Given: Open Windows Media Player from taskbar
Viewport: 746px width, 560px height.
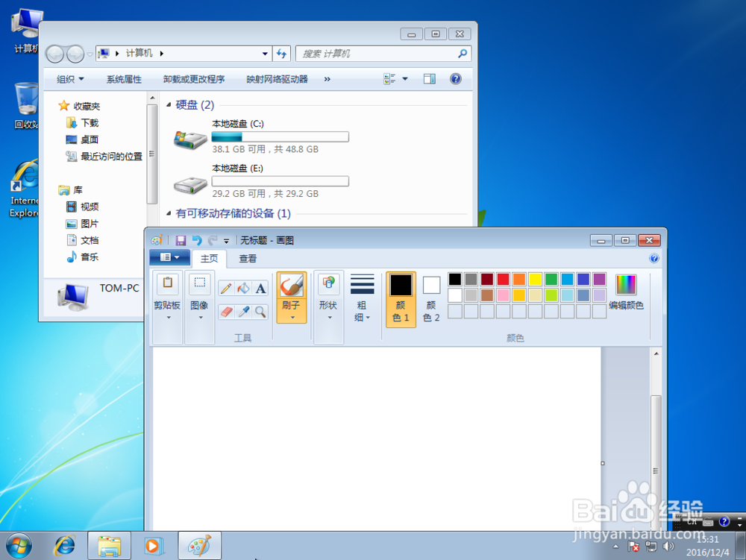Looking at the screenshot, I should pyautogui.click(x=153, y=546).
